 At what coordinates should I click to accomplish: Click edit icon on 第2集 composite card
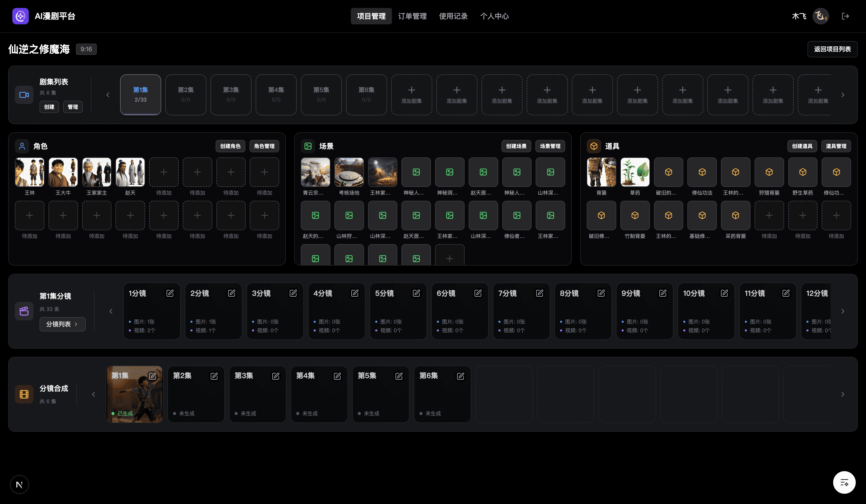pos(214,376)
